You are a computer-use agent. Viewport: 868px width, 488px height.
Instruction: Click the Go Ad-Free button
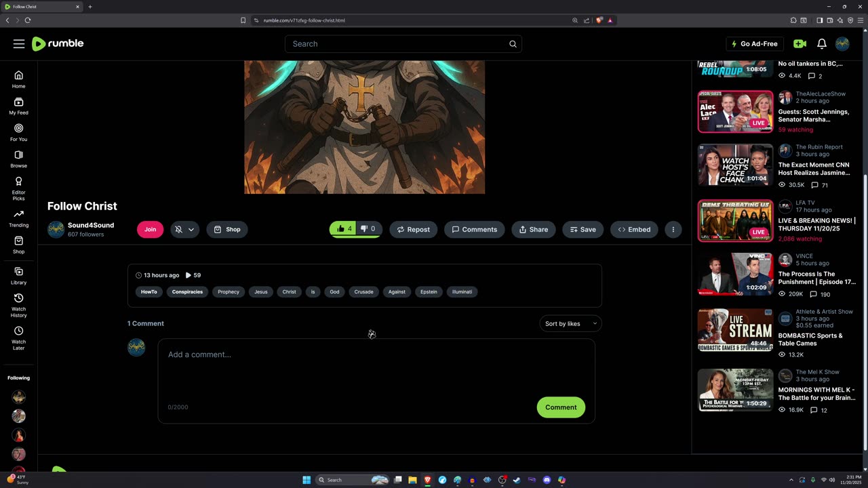click(x=755, y=44)
